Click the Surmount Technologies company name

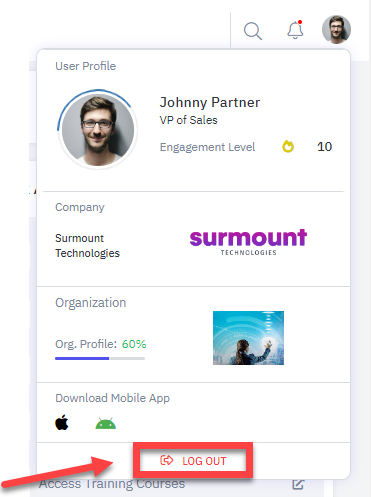pyautogui.click(x=87, y=246)
